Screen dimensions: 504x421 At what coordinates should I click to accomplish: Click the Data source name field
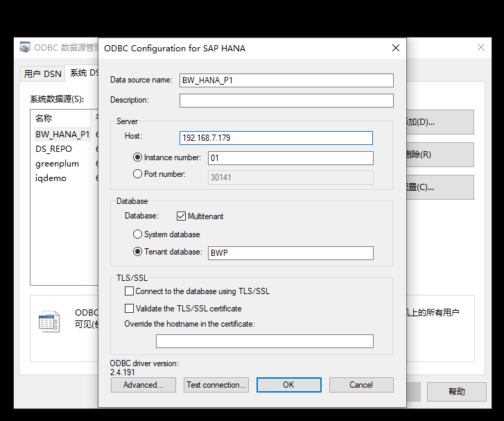[286, 80]
